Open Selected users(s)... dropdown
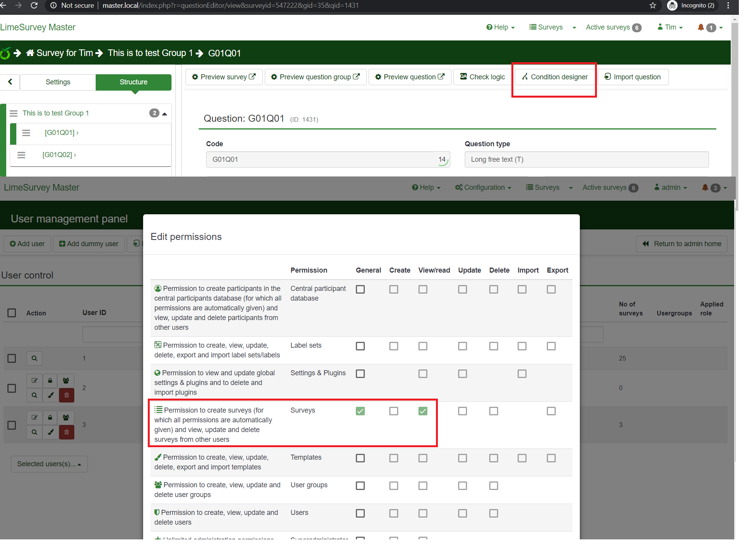The height and width of the screenshot is (560, 749). point(49,464)
